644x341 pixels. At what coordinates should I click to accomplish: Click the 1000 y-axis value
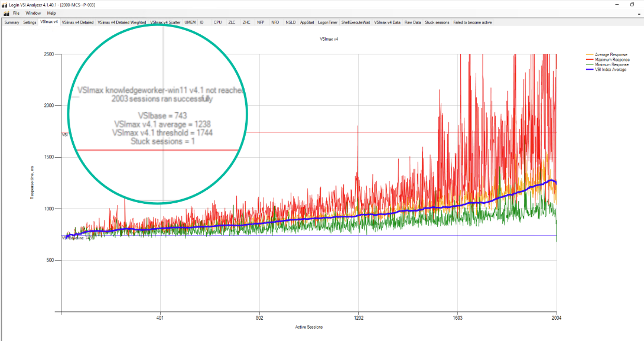pos(49,209)
